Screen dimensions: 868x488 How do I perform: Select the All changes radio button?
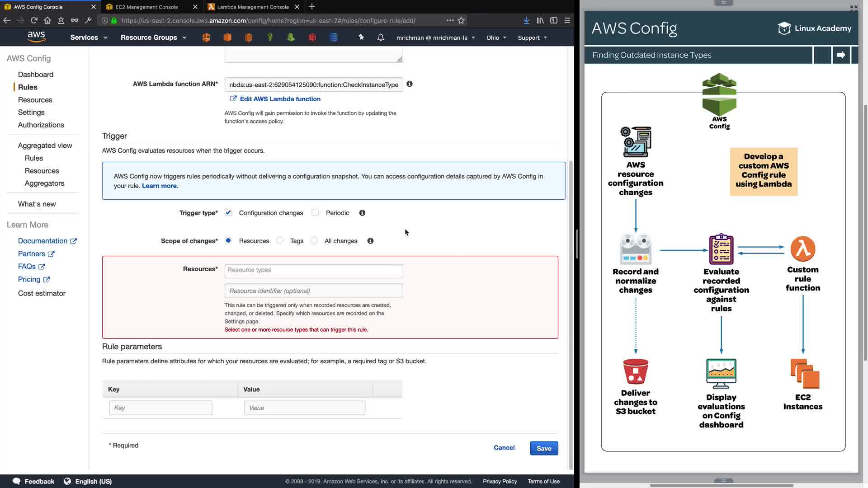coord(314,241)
